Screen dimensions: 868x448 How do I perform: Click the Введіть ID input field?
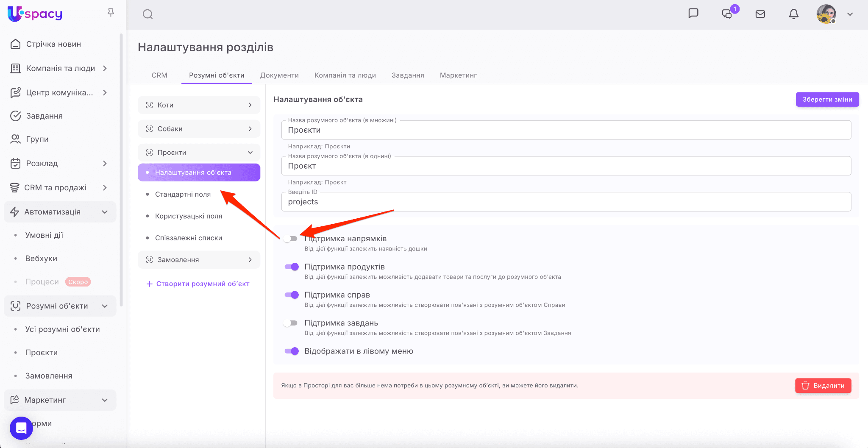click(x=566, y=202)
